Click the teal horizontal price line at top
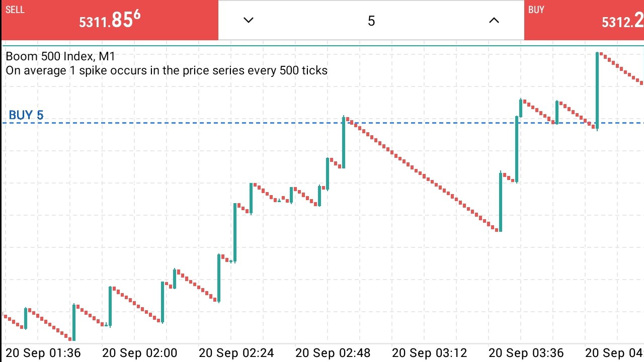Viewport: 644px width, 362px height. click(x=322, y=46)
